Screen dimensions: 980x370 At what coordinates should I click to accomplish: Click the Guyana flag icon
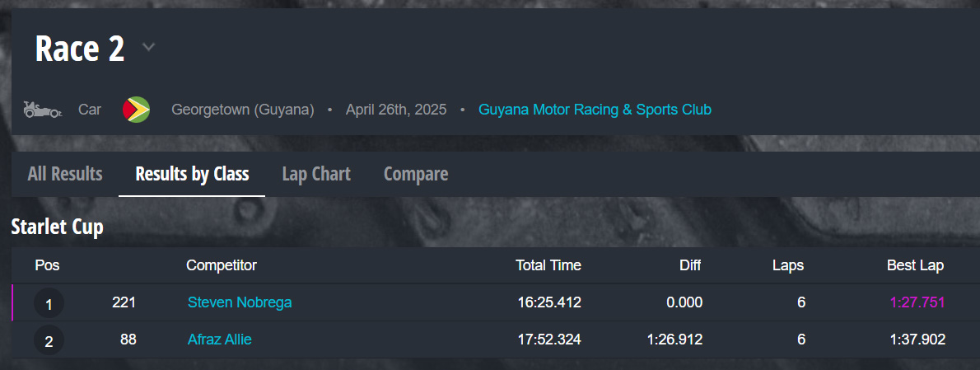point(136,109)
